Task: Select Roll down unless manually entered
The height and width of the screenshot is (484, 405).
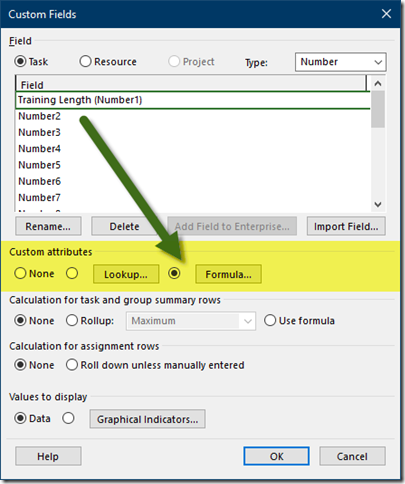Action: click(72, 365)
